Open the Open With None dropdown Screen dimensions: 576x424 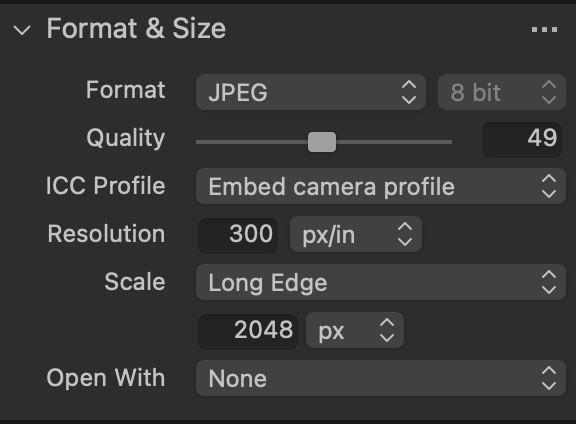381,378
